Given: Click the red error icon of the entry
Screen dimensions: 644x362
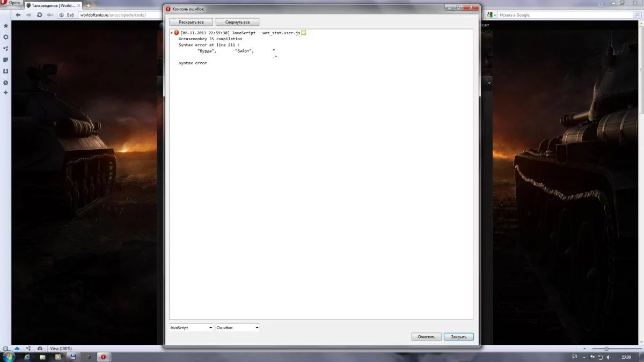Looking at the screenshot, I should point(177,33).
